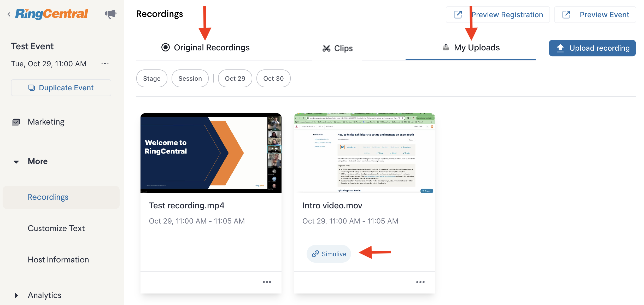Open Customize Text in the sidebar

tap(56, 228)
